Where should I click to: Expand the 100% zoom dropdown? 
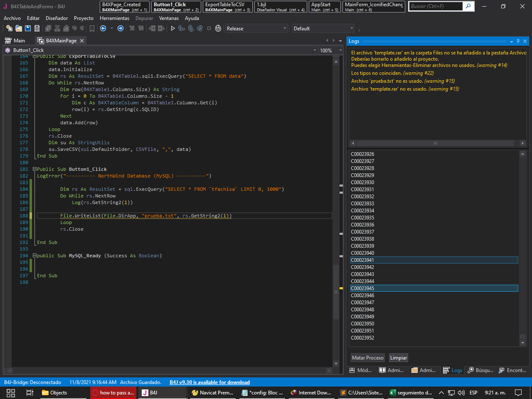340,50
